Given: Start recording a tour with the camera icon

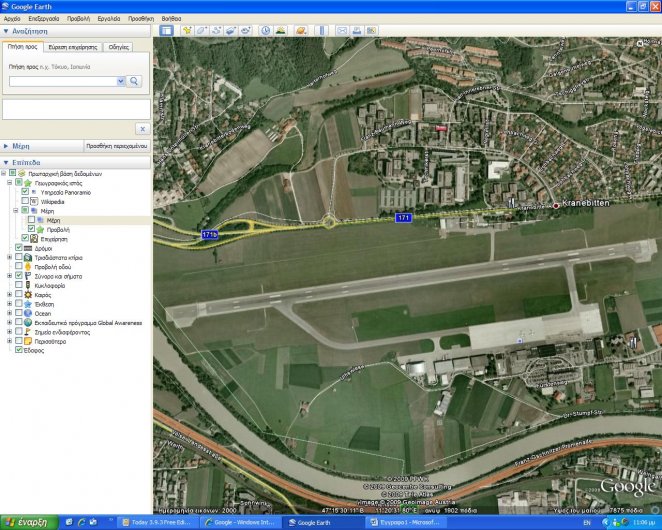Looking at the screenshot, I should click(246, 30).
